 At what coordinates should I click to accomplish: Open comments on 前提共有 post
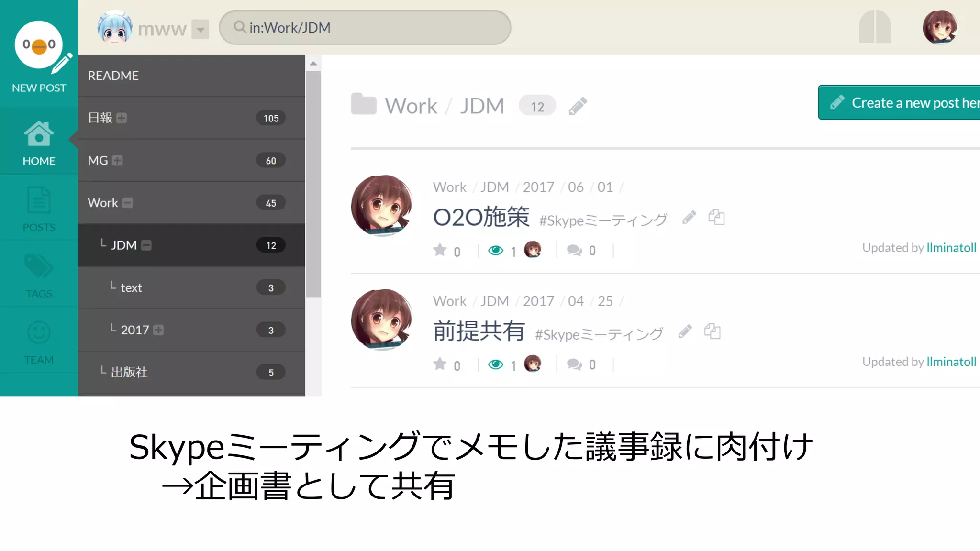tap(574, 364)
